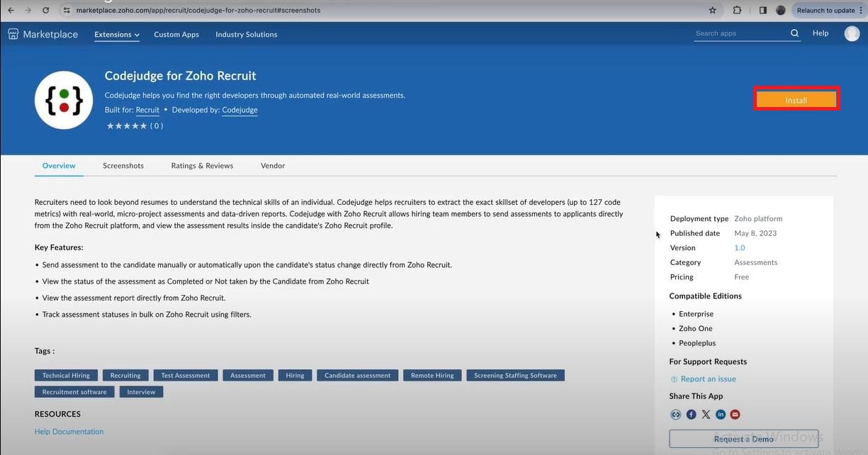Viewport: 868px width, 455px height.
Task: Open the browser extensions puzzle icon
Action: 737,11
